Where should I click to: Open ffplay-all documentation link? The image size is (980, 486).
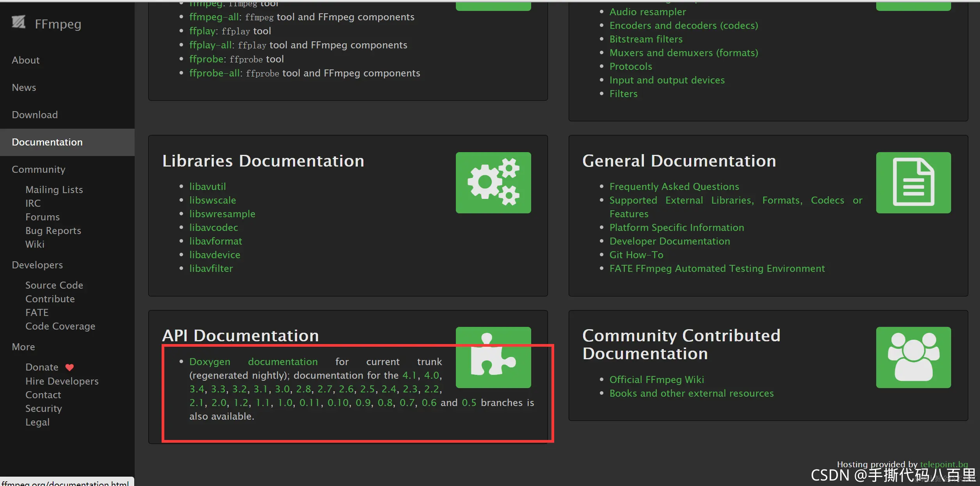211,45
